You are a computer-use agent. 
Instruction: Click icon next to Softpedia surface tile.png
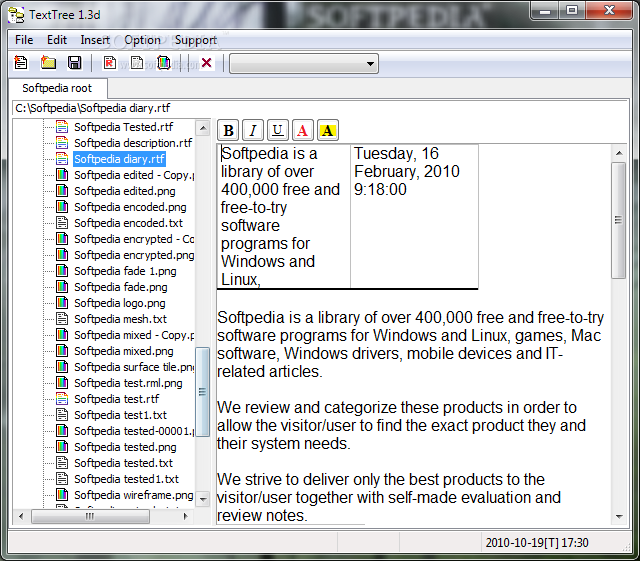[x=62, y=367]
